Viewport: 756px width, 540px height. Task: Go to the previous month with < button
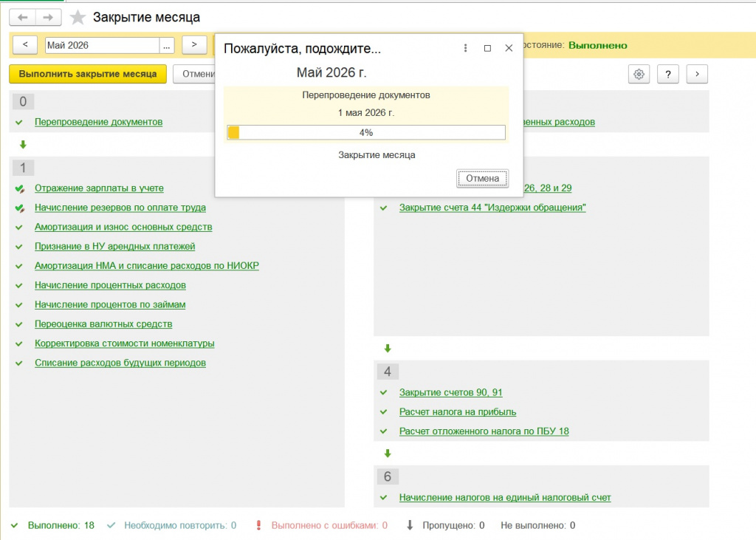(26, 45)
